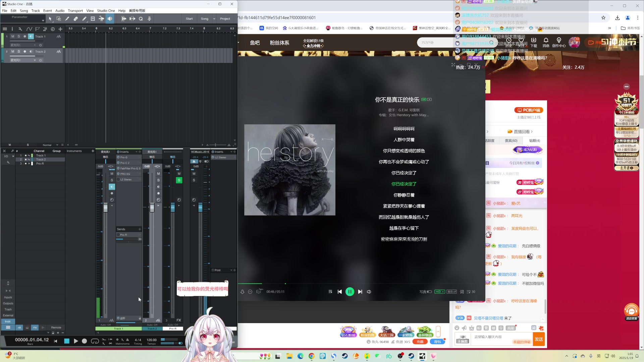Open the Transport menu

click(75, 11)
